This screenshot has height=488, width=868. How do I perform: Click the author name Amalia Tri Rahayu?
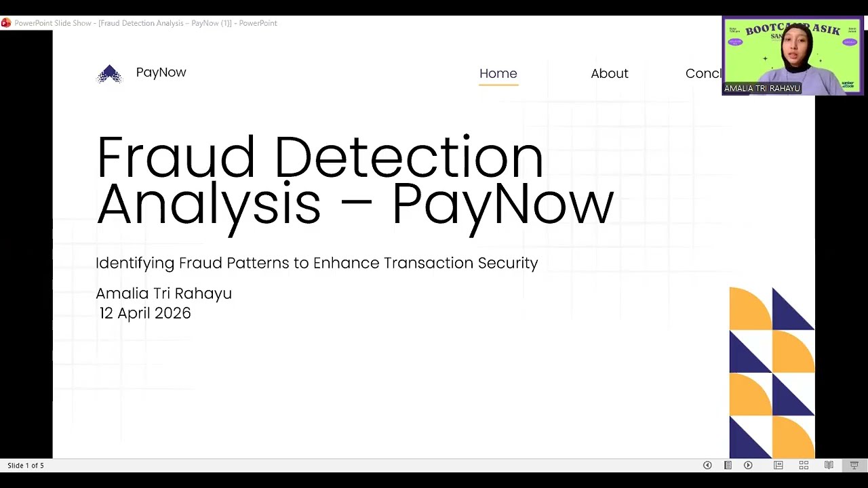163,293
